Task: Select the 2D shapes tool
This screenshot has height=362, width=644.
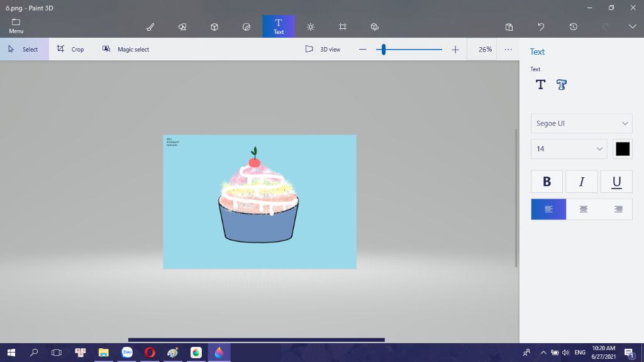Action: click(x=182, y=27)
